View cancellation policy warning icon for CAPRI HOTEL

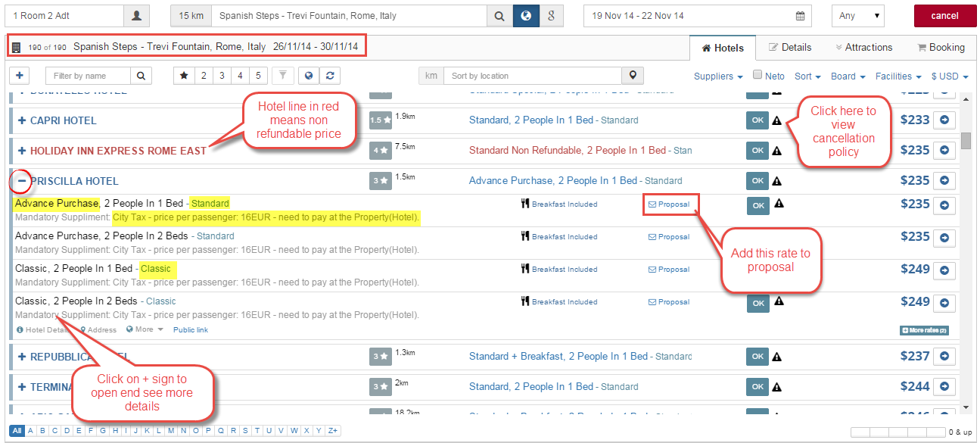click(x=777, y=120)
